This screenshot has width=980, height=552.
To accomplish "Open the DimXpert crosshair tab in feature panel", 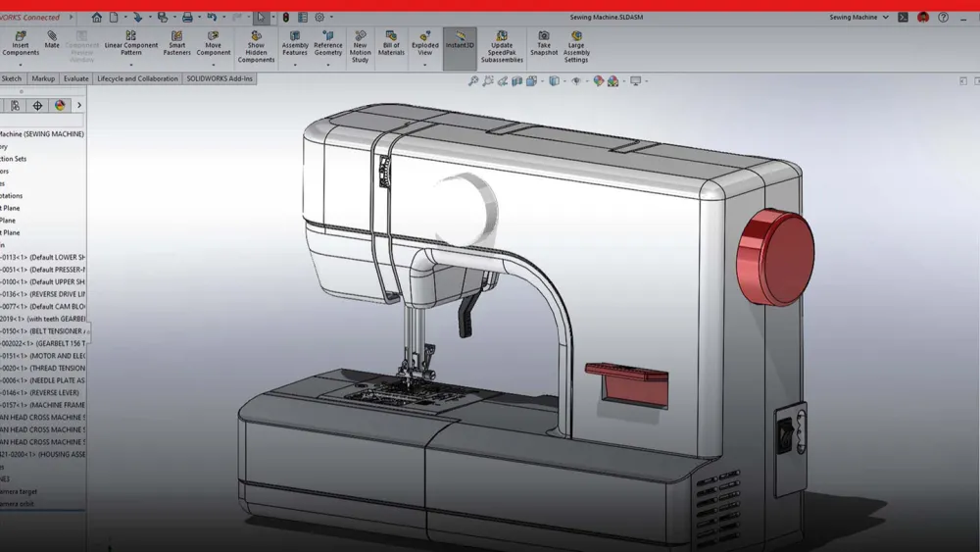I will [37, 106].
